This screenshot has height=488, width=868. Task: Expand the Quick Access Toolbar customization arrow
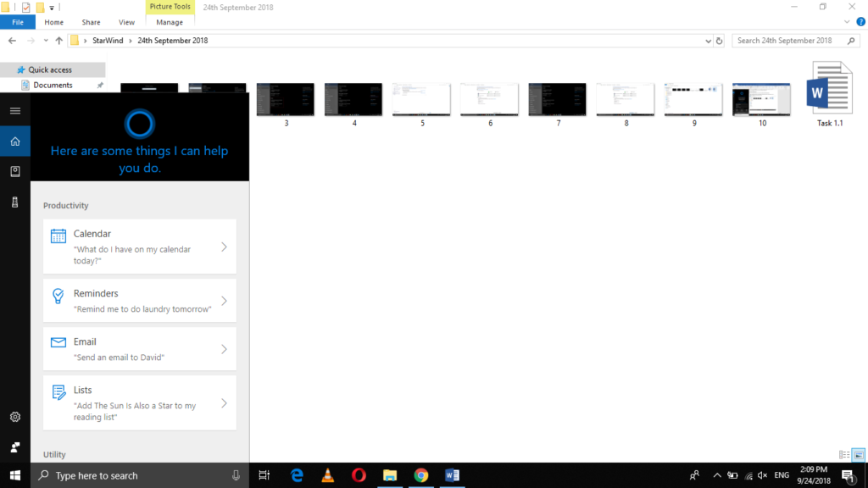51,7
